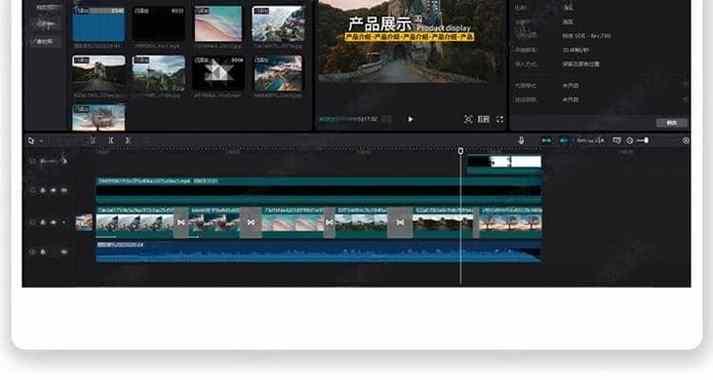Select the long teal overlay video clip
This screenshot has height=380, width=713.
pos(319,190)
